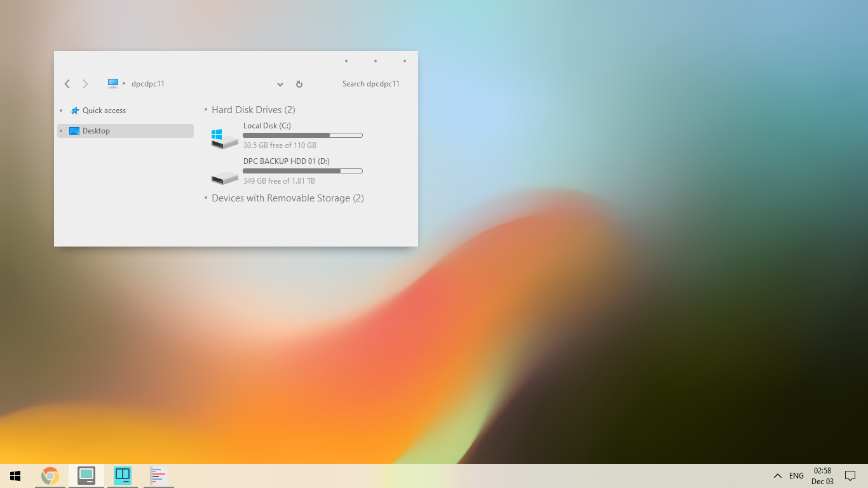Collapse the Hard Disk Drives (2) section

(205, 109)
